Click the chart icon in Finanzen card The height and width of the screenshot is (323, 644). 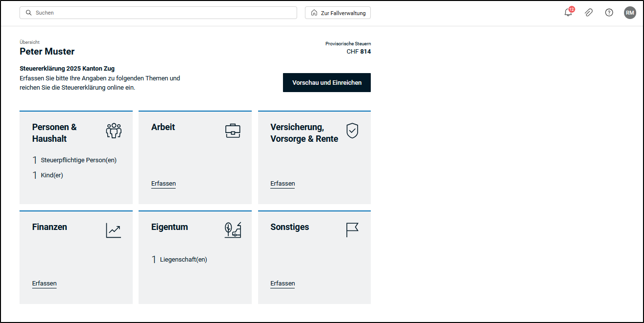coord(113,230)
